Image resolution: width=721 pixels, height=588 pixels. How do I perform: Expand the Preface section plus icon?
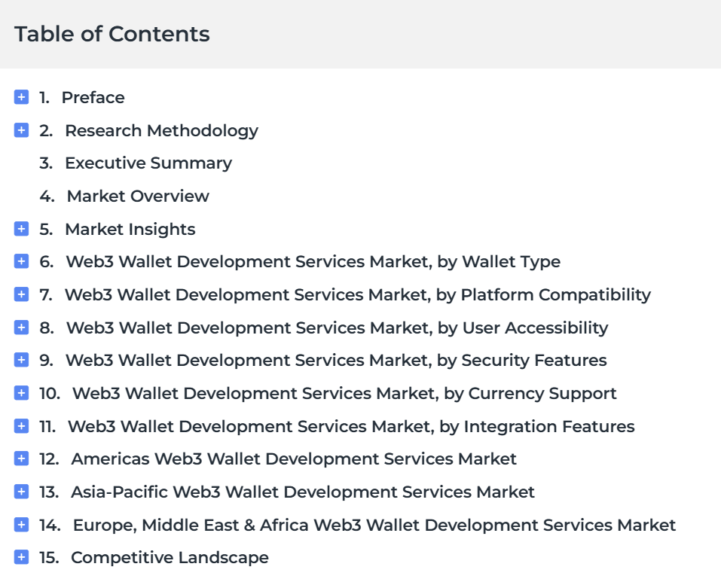(21, 97)
